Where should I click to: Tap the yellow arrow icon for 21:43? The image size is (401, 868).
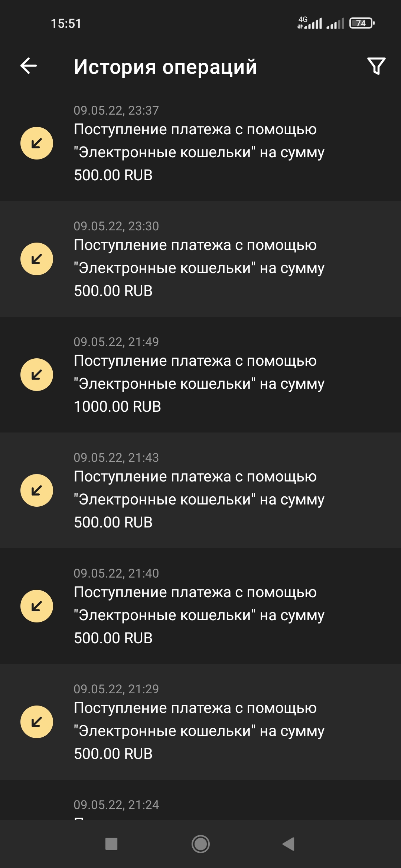(x=37, y=490)
